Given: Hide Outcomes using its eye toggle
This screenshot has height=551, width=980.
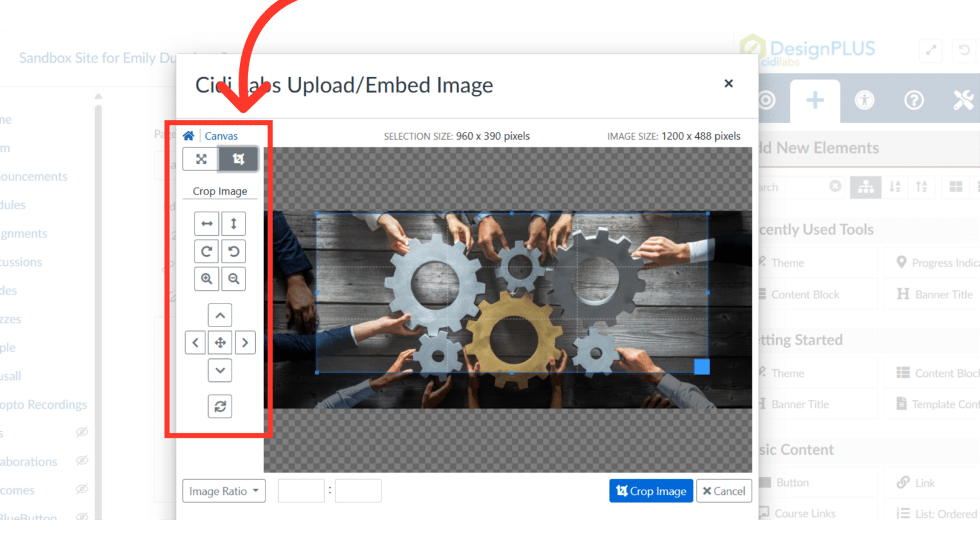Looking at the screenshot, I should pos(82,490).
